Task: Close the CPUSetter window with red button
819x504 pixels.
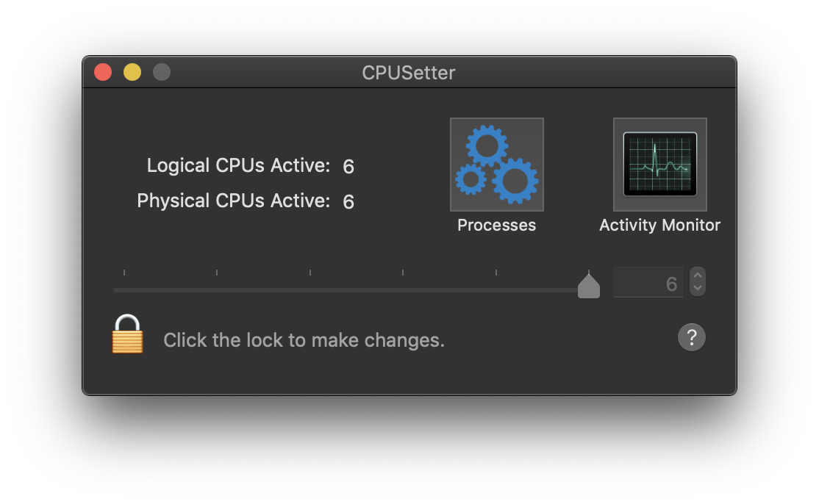Action: 103,72
